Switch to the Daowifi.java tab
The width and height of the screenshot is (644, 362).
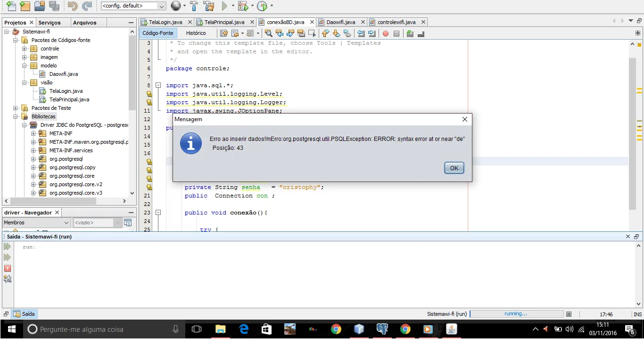tap(339, 22)
